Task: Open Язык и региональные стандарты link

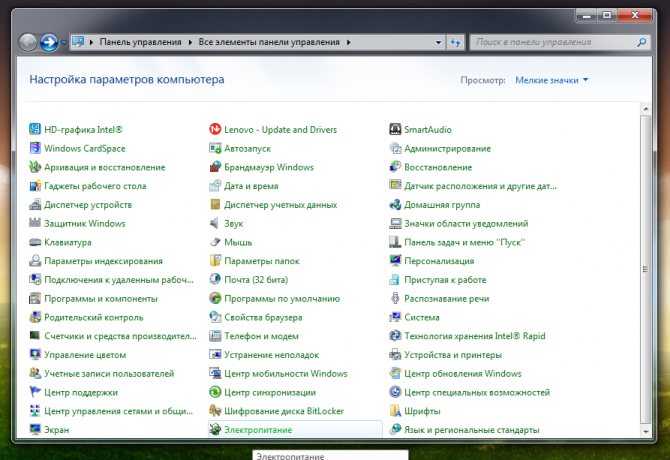Action: click(472, 430)
